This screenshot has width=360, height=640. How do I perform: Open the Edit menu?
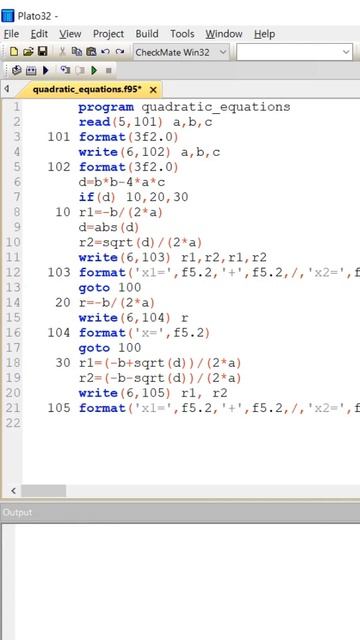[39, 34]
